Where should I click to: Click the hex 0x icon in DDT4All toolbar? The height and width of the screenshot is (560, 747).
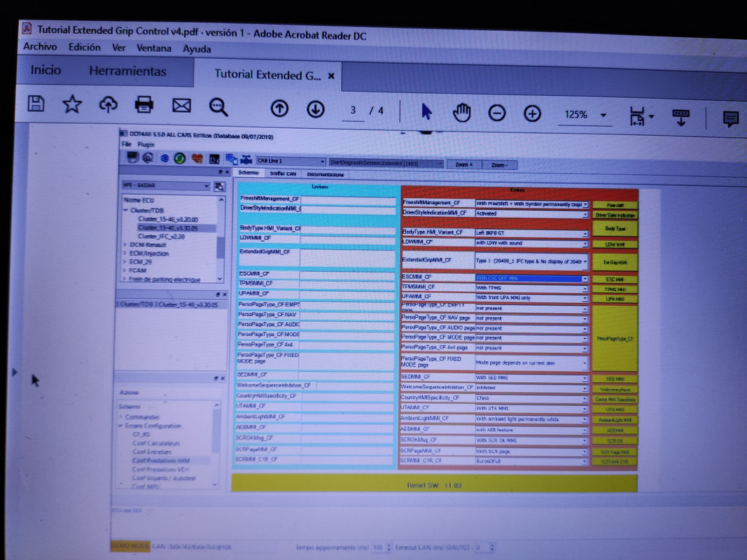(x=214, y=159)
